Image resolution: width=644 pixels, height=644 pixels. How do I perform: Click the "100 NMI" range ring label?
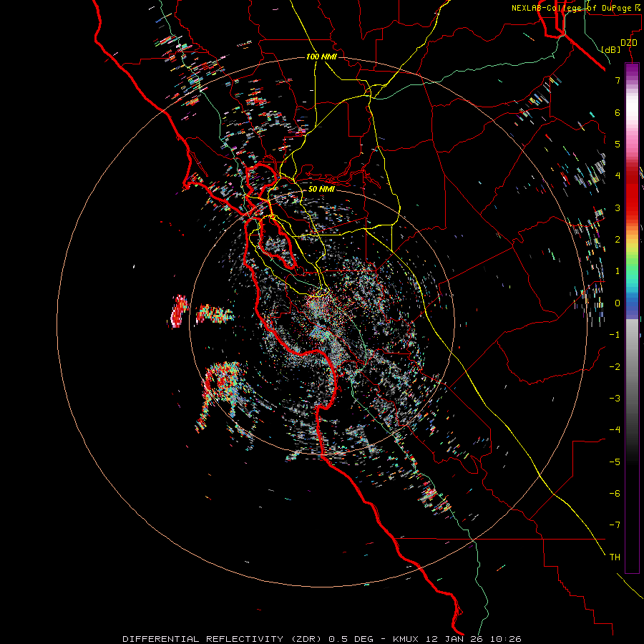click(321, 57)
